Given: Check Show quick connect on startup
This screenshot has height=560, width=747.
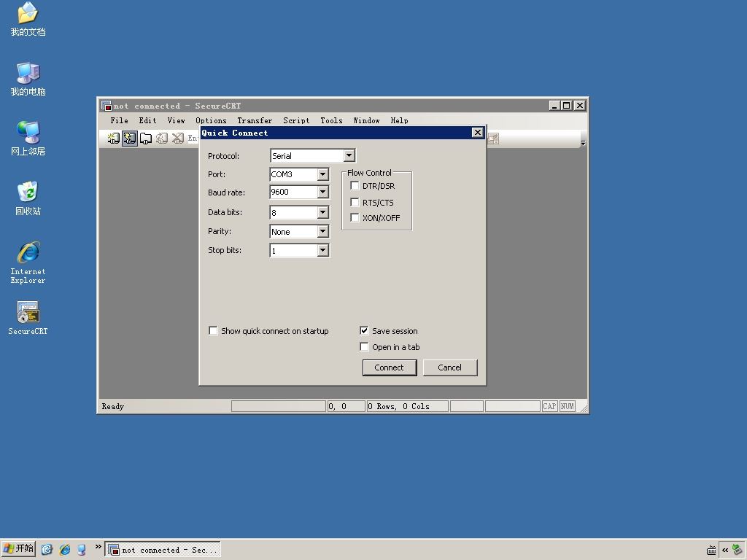Looking at the screenshot, I should [213, 330].
